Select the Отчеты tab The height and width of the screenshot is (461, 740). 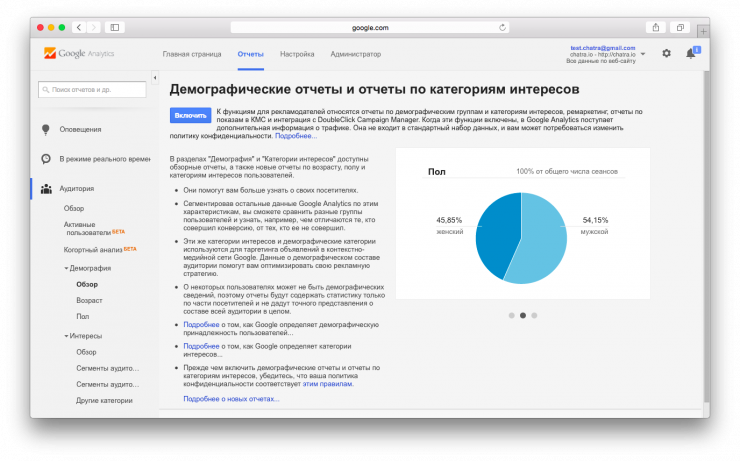click(251, 54)
